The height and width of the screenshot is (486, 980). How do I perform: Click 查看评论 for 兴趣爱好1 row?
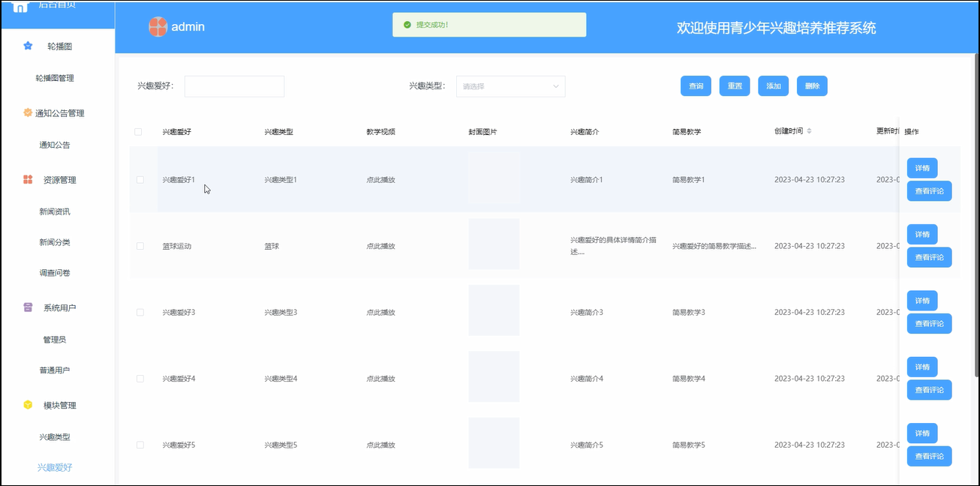click(x=930, y=191)
